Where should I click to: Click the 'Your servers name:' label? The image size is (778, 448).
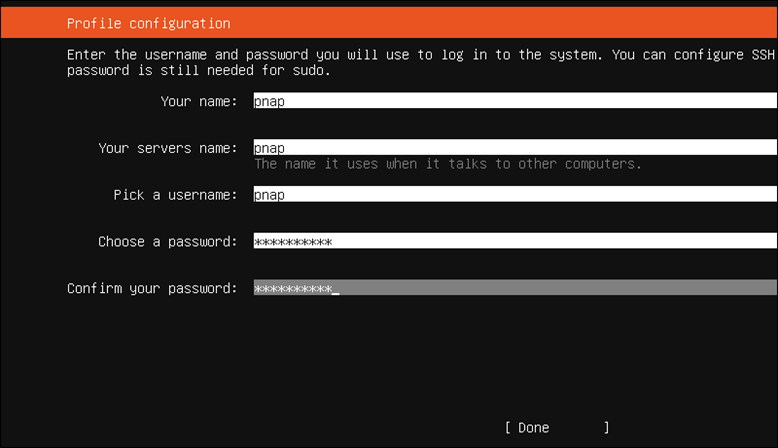167,148
